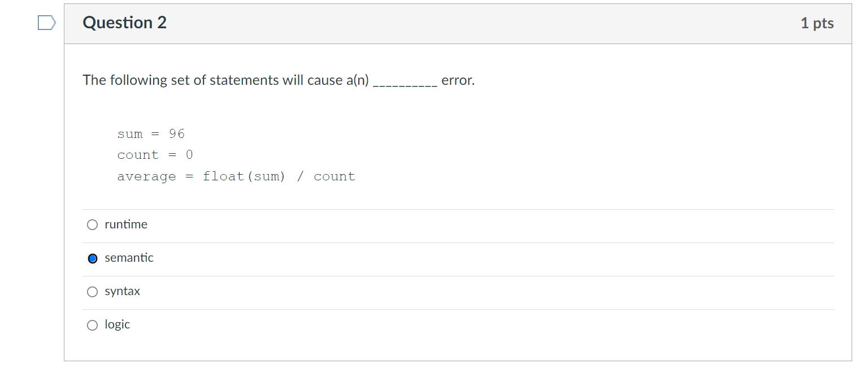Click the divider line above runtime option
The image size is (868, 368).
coord(452,209)
